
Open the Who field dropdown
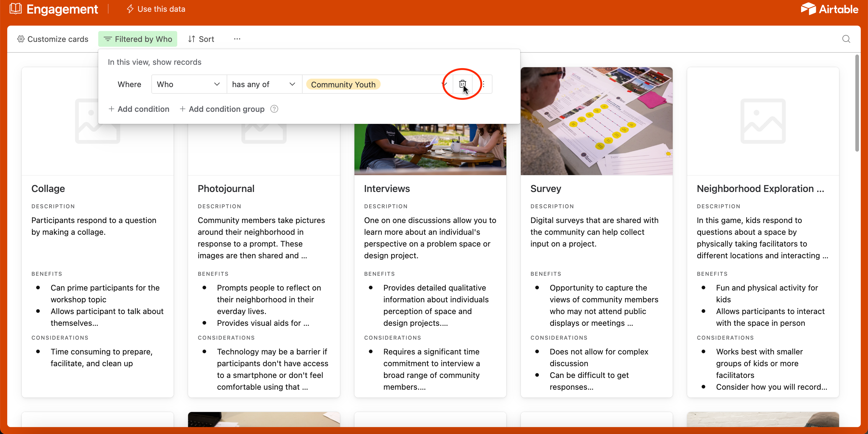tap(188, 84)
